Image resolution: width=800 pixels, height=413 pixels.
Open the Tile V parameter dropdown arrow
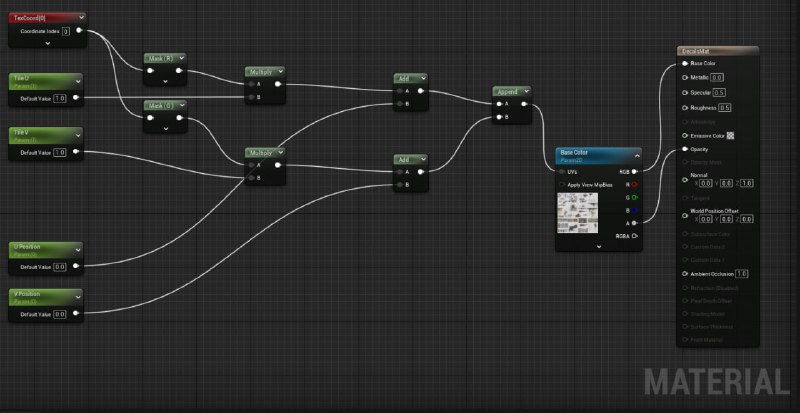[78, 135]
